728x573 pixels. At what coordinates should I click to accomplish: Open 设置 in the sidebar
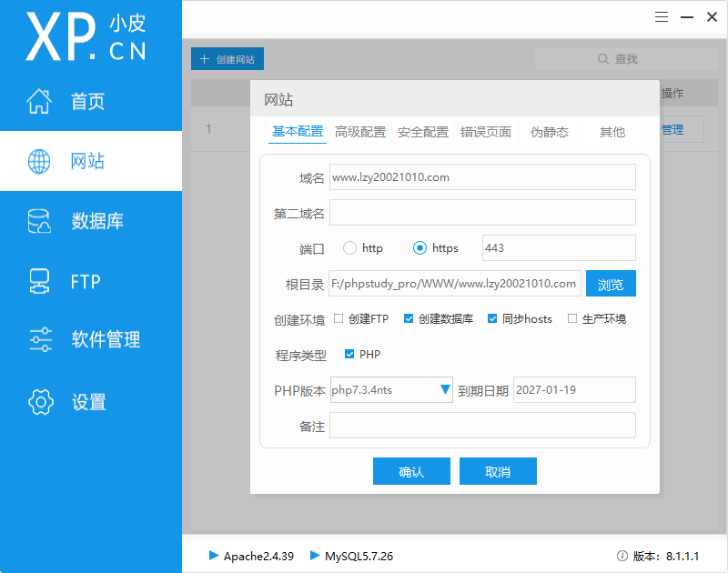91,402
